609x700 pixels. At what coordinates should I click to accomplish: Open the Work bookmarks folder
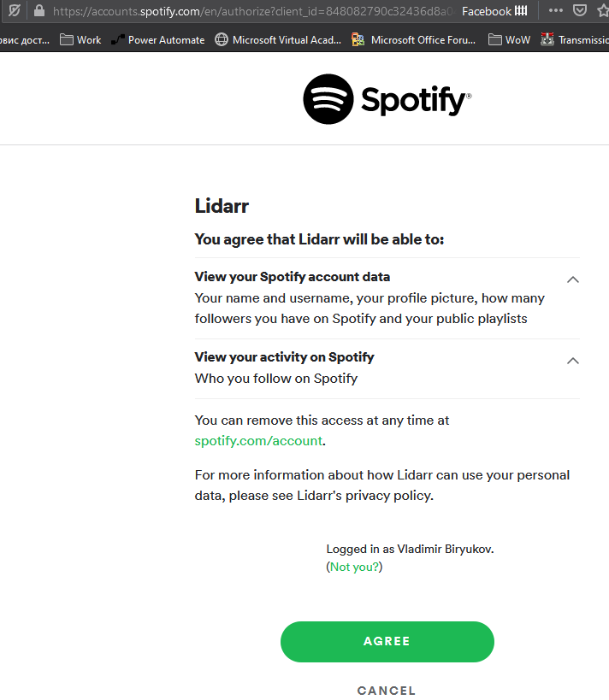[x=80, y=39]
